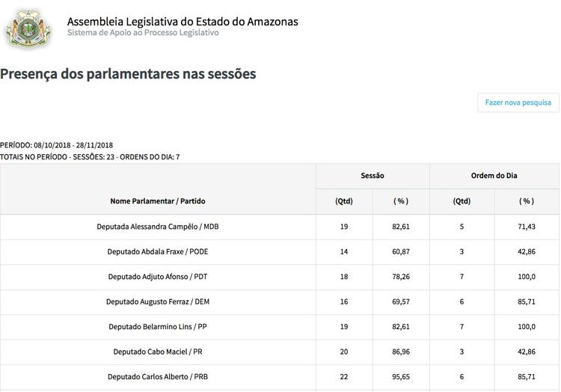Screen dimensions: 561x392
Task: Select the Sessão column group header
Action: 373,176
